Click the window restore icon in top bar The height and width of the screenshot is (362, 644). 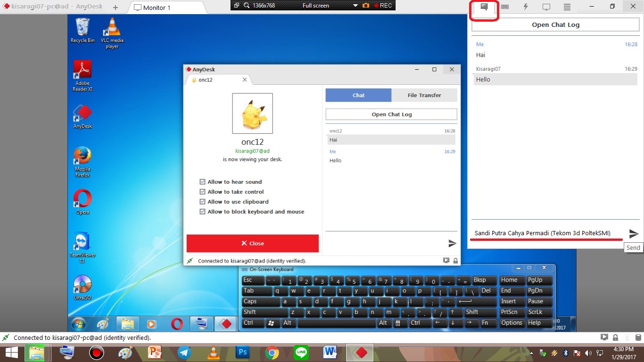click(236, 6)
